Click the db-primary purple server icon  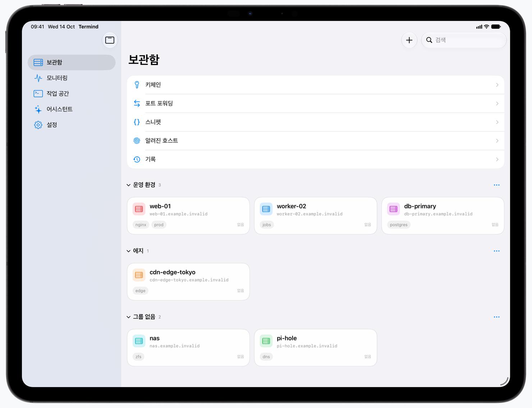pyautogui.click(x=394, y=209)
